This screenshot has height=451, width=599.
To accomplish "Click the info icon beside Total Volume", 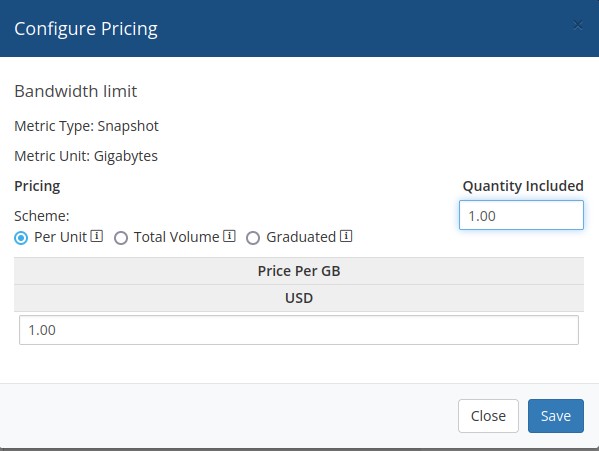I will pos(229,236).
